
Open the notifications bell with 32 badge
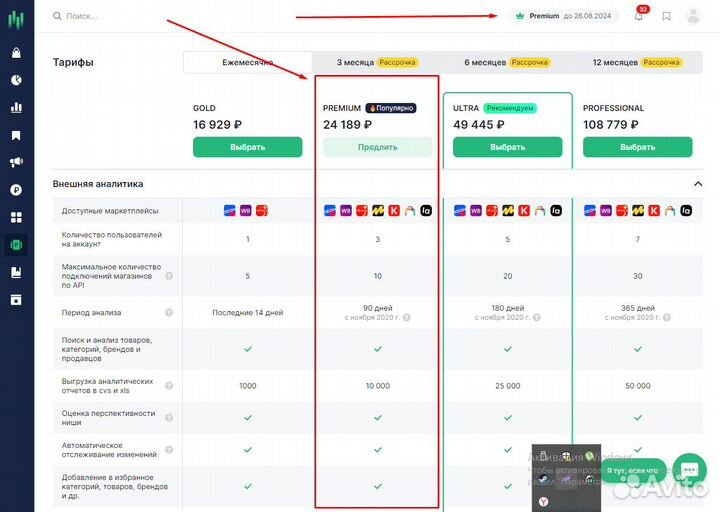(639, 17)
